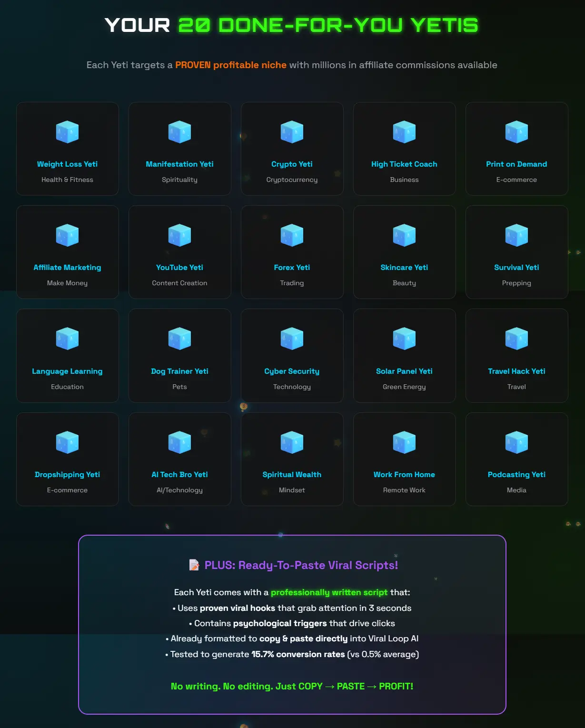
Task: Select the Dropshipping Yeti card
Action: [x=67, y=459]
